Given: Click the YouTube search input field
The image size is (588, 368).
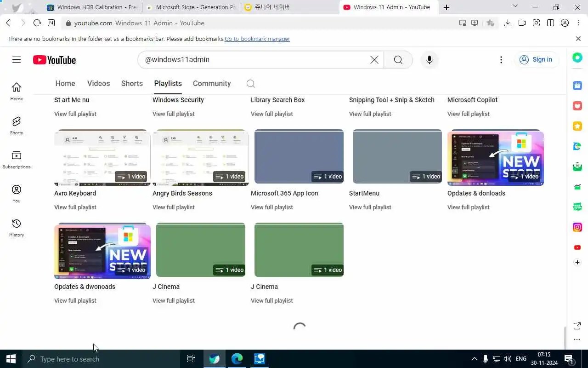Looking at the screenshot, I should point(255,60).
